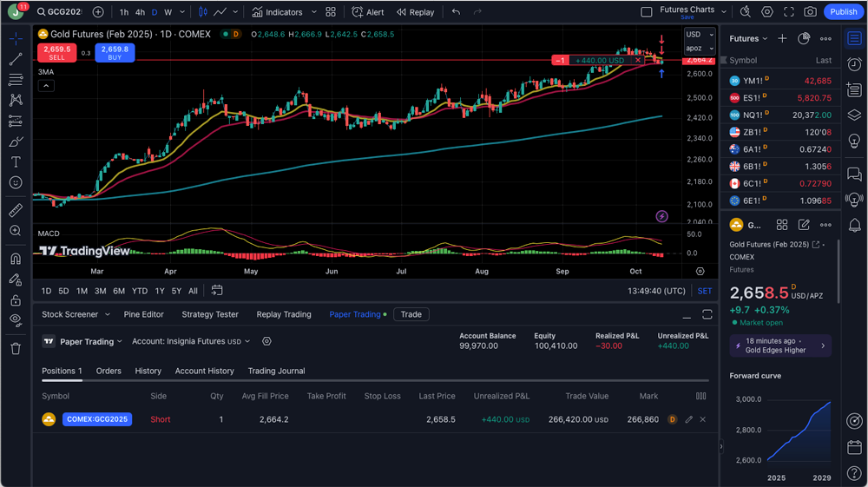Screen dimensions: 868x487
Task: Activate the zoom in tool
Action: (x=16, y=231)
